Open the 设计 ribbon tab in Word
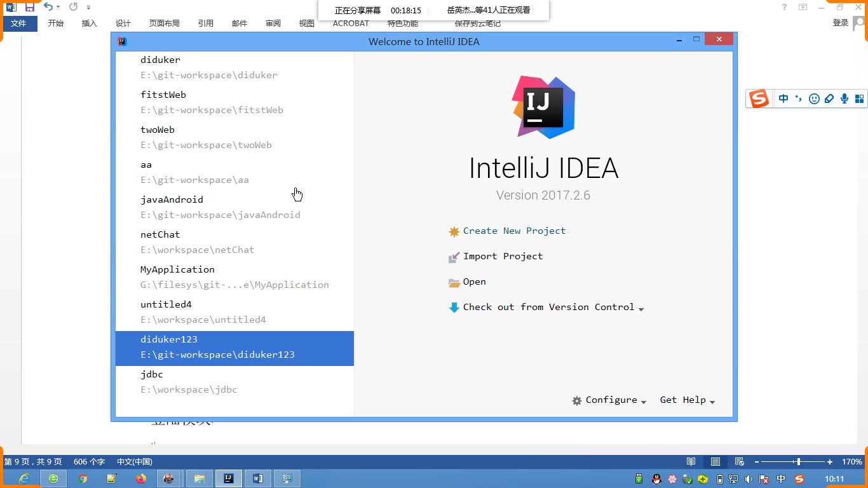 coord(123,24)
